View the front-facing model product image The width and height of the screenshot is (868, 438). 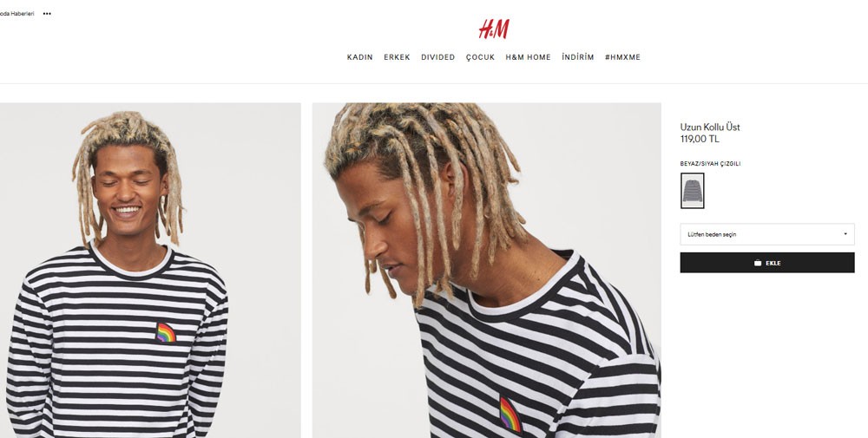pos(150,271)
